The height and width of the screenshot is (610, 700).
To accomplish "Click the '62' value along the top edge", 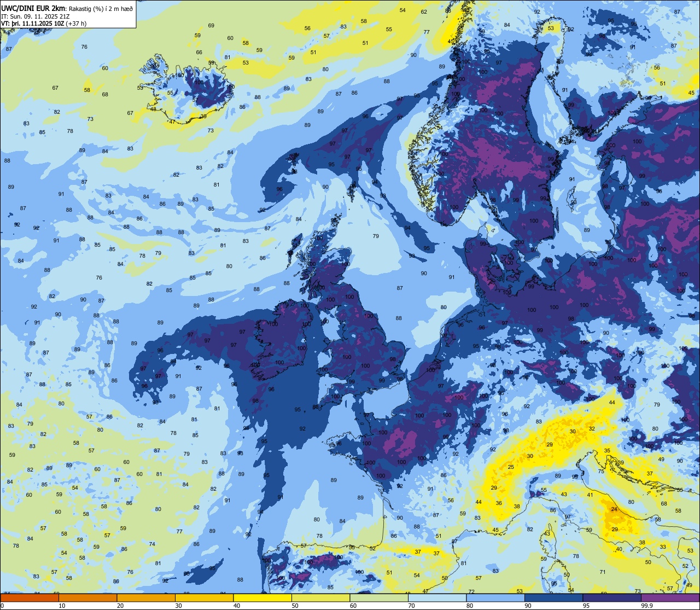I will tap(424, 11).
